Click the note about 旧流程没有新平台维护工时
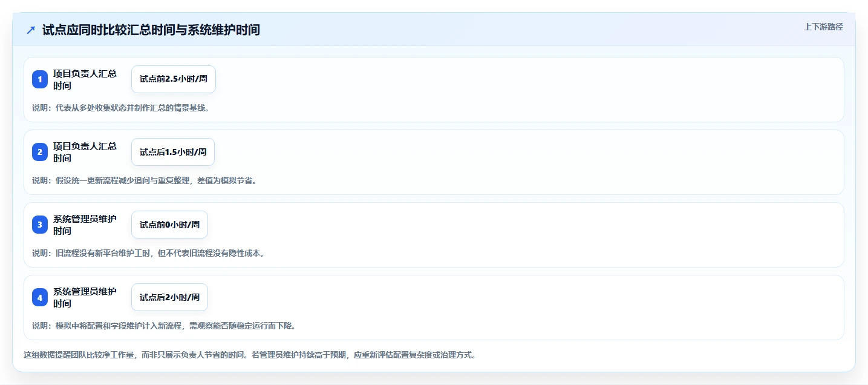Screen dimensions: 868x385 click(x=148, y=253)
